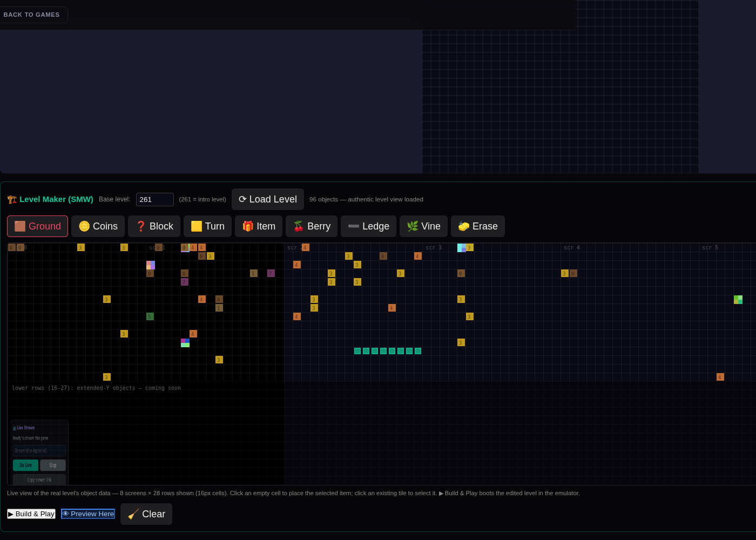Focus the Base level number field

(155, 199)
